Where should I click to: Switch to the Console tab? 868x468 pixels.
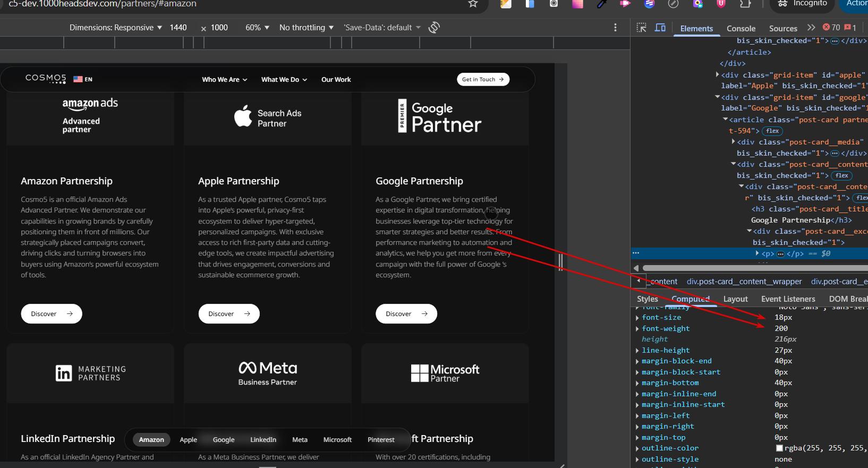pos(741,29)
